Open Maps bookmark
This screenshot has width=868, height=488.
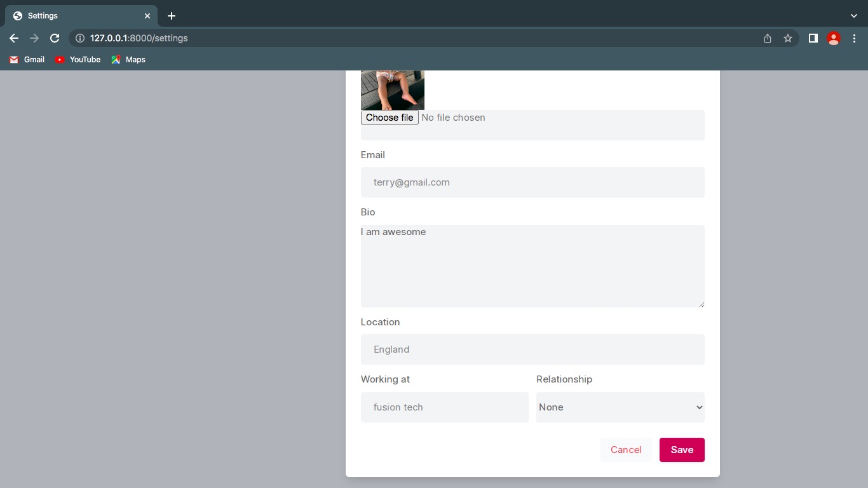(128, 60)
